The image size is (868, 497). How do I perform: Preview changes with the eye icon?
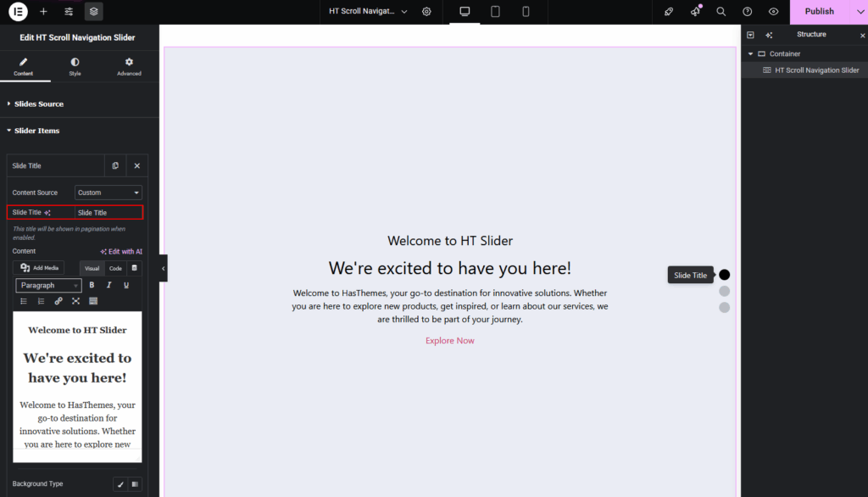click(x=773, y=12)
